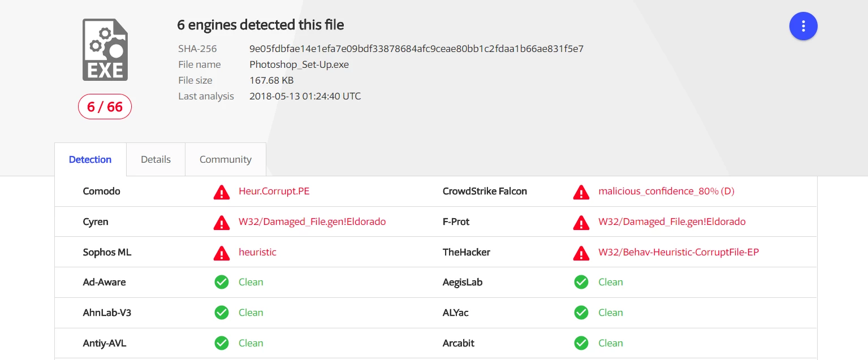Click the green check icon for Arcabit
The height and width of the screenshot is (360, 868).
pos(581,343)
